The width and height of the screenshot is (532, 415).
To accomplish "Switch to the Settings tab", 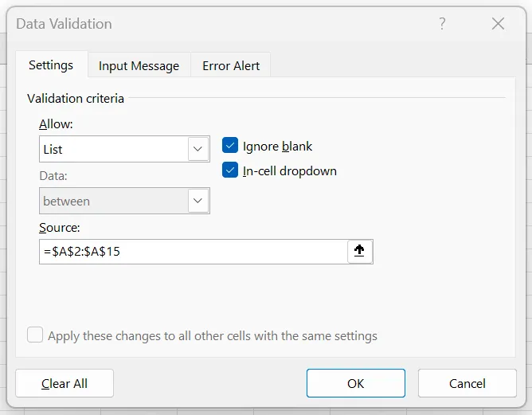I will (x=51, y=65).
